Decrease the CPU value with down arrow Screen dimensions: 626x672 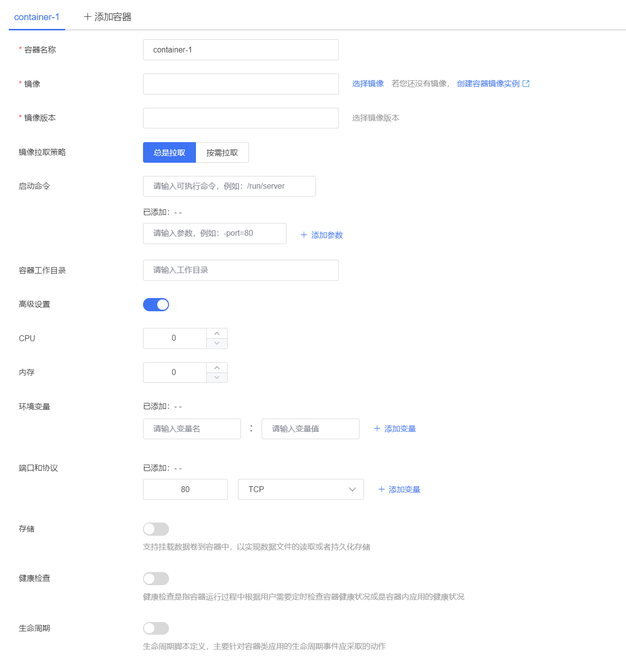217,344
